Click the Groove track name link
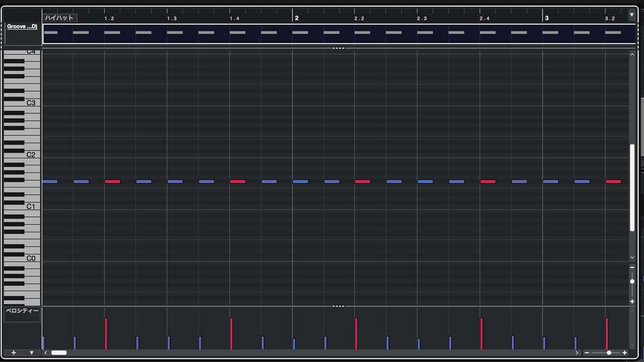Viewport: 644px width, 362px height. 22,26
